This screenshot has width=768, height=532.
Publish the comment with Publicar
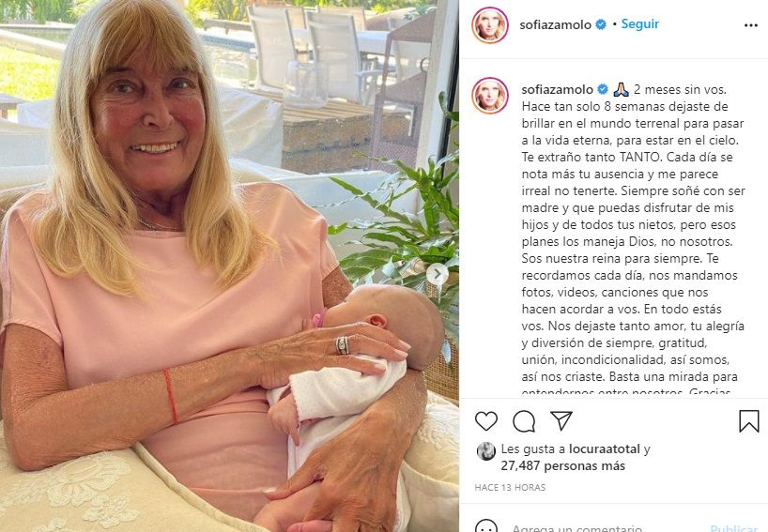(733, 527)
